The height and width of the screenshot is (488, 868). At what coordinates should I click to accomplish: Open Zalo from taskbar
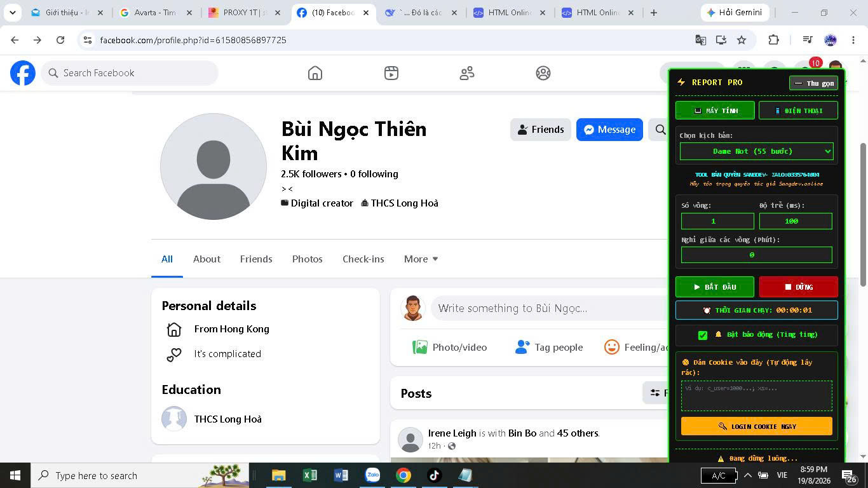click(x=372, y=475)
